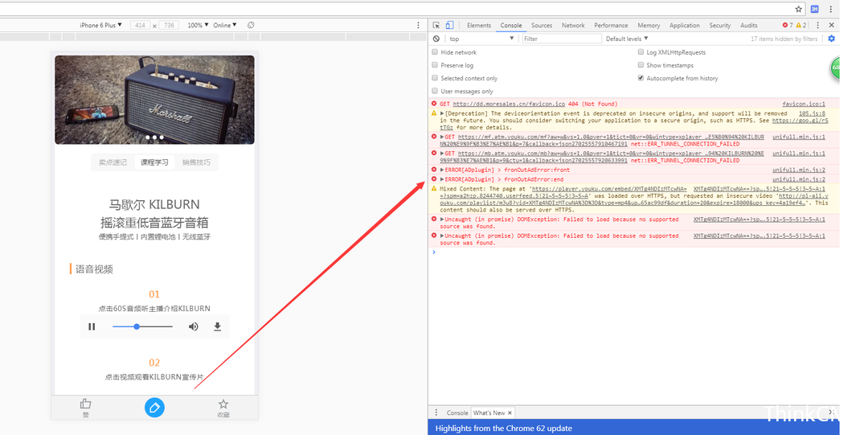Expand the fronOutAdError:end error entry
Screen dimensions: 868x435
click(x=442, y=179)
